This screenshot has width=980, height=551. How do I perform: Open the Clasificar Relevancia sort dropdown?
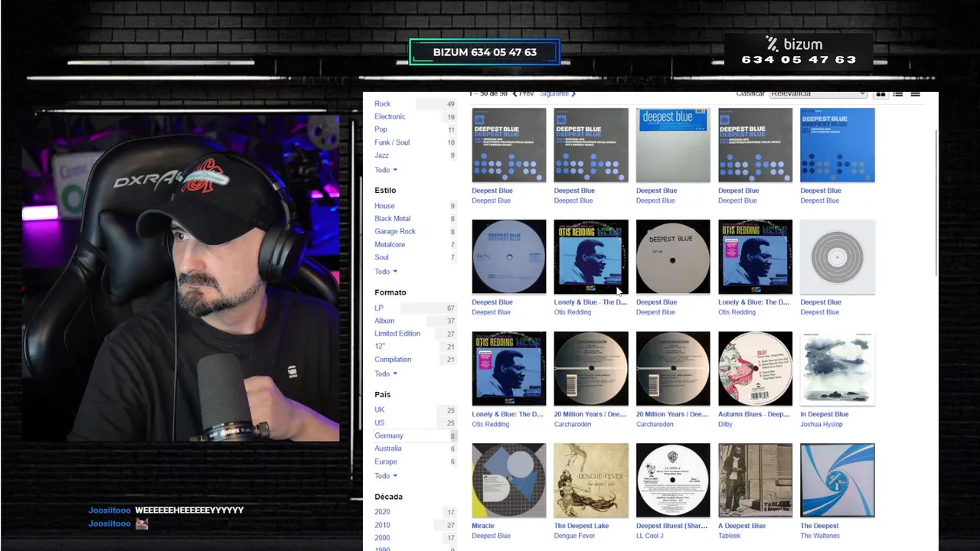click(818, 93)
